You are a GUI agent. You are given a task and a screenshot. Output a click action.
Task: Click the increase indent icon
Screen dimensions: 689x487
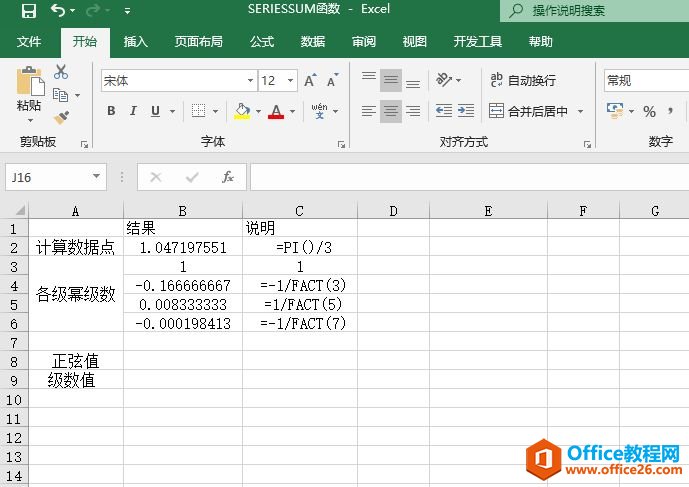pos(467,111)
